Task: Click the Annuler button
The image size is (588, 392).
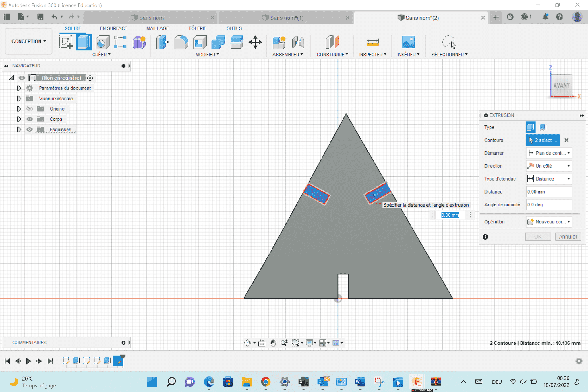Action: click(568, 237)
